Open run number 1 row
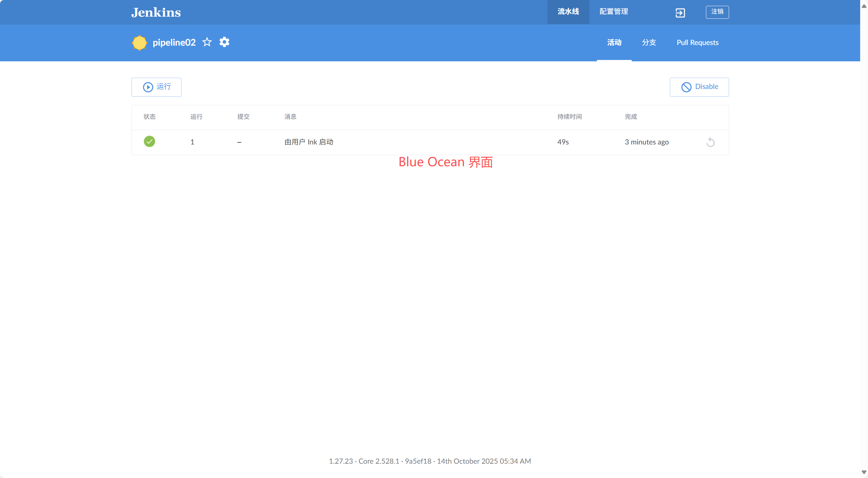The width and height of the screenshot is (868, 478). click(x=192, y=142)
